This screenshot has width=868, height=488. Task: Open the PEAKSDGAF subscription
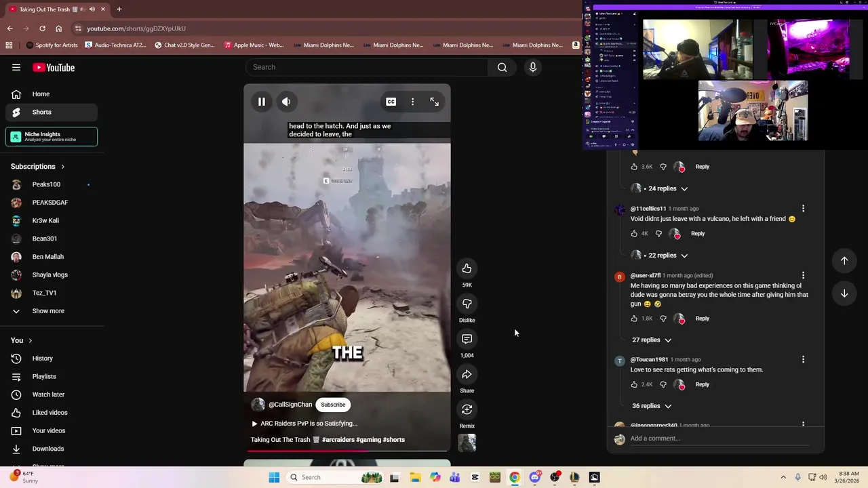point(52,203)
